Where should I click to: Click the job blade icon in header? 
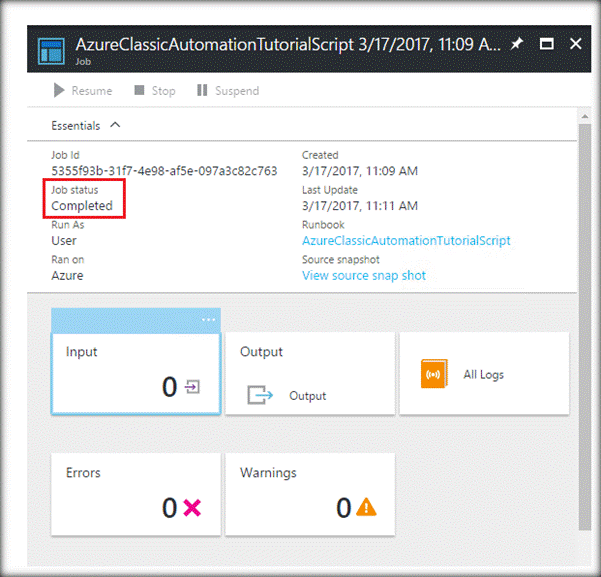tap(51, 51)
